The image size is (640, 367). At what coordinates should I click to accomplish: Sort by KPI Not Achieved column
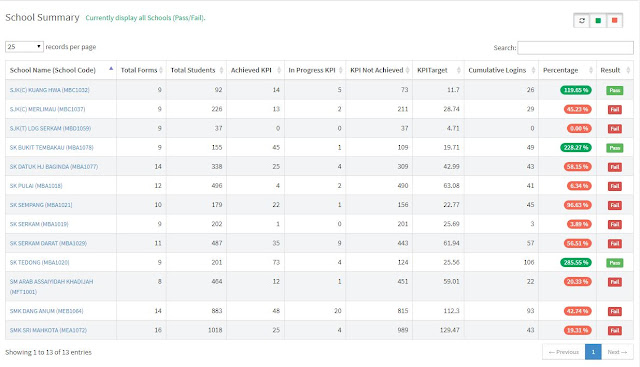tap(379, 70)
